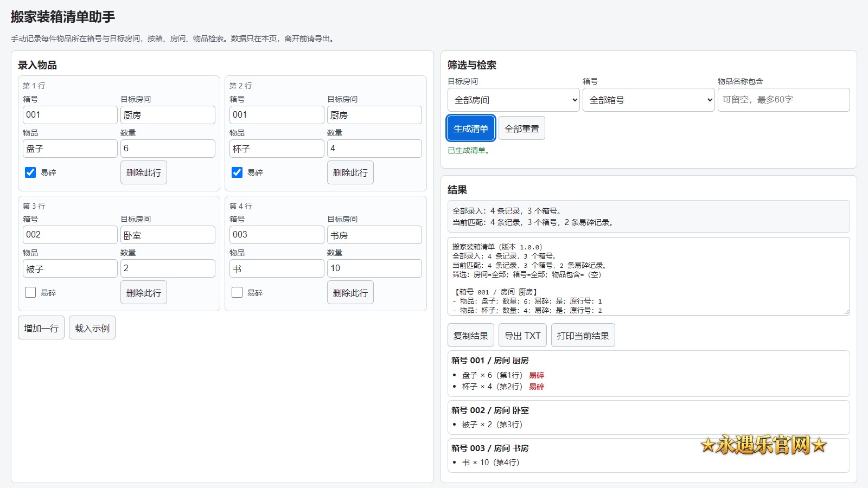This screenshot has width=868, height=488.
Task: Click the 数量 field with value 6
Action: click(168, 149)
